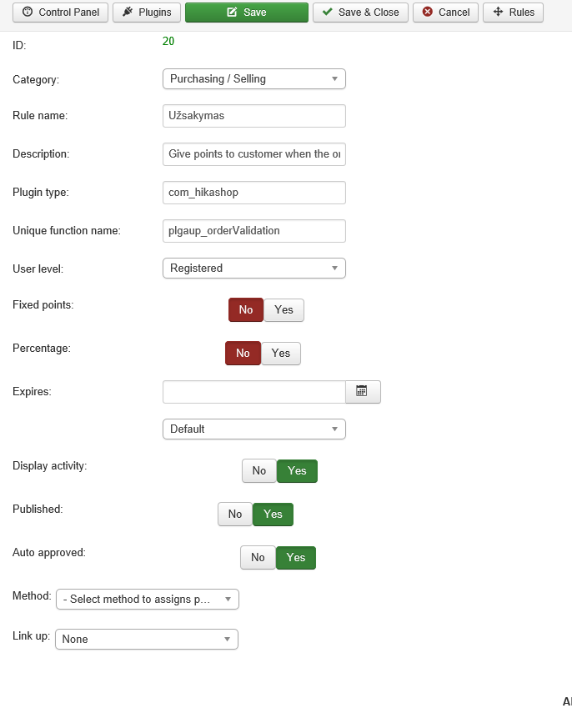
Task: Click the Control Panel toolbar button
Action: [61, 13]
